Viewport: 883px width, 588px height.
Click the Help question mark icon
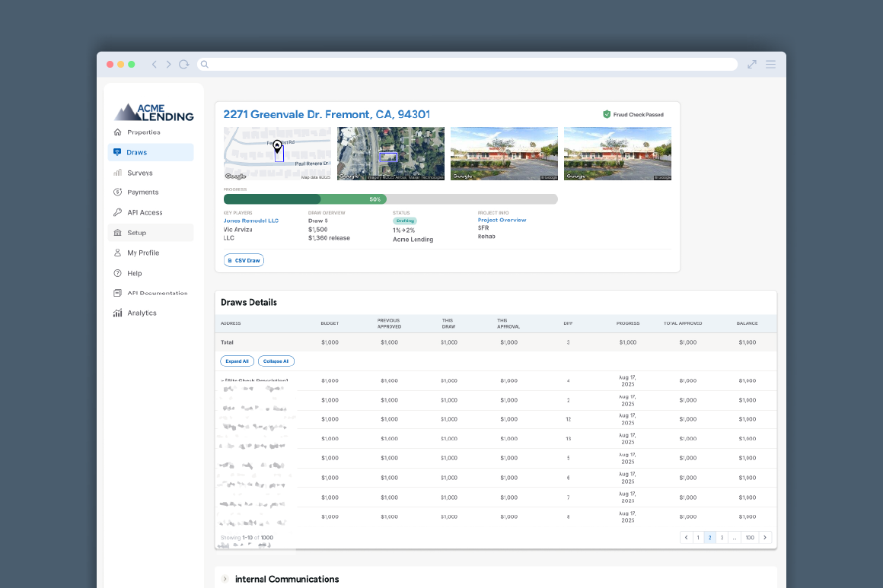[118, 273]
